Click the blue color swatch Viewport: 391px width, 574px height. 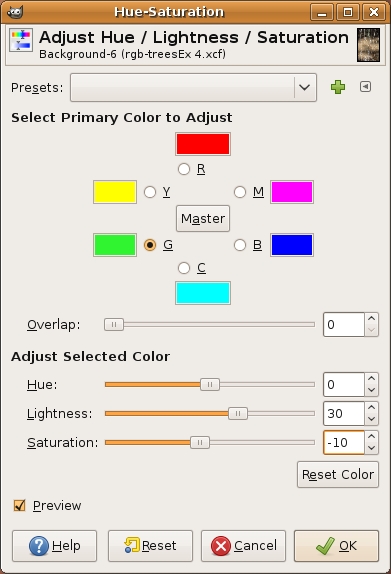292,245
